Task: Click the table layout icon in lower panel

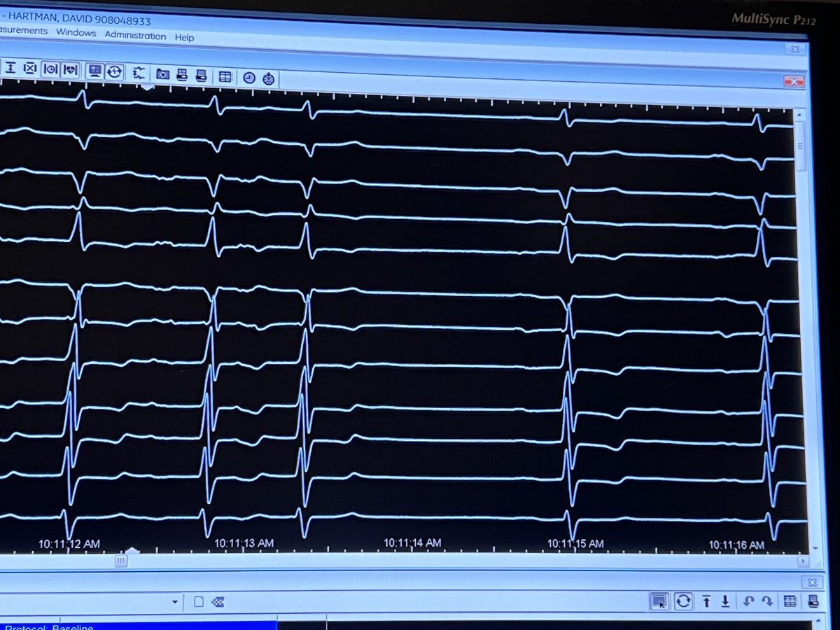Action: (x=790, y=601)
